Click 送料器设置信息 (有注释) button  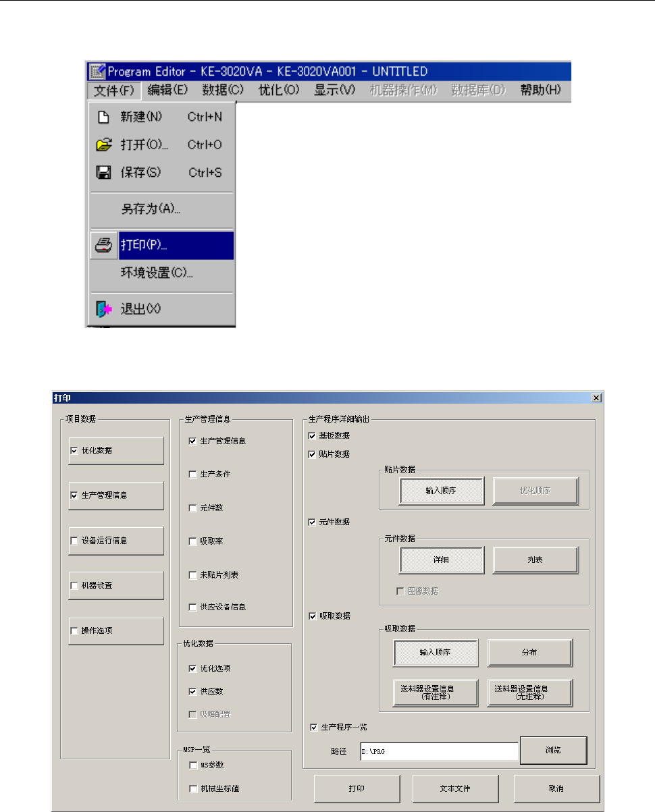click(x=435, y=692)
